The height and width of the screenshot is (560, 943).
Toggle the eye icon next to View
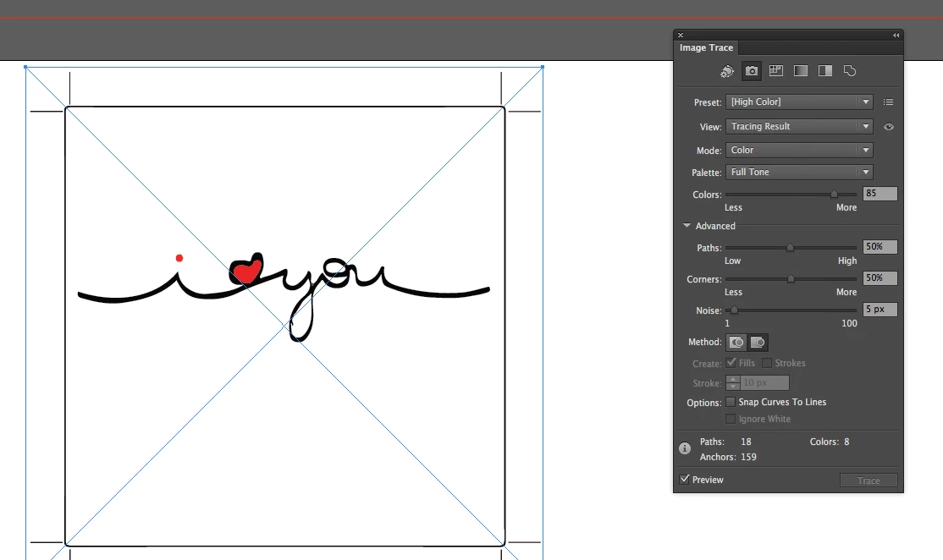pos(889,127)
